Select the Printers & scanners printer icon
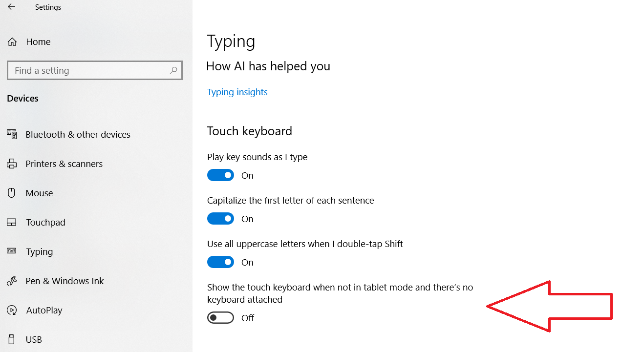The image size is (644, 352). [11, 164]
